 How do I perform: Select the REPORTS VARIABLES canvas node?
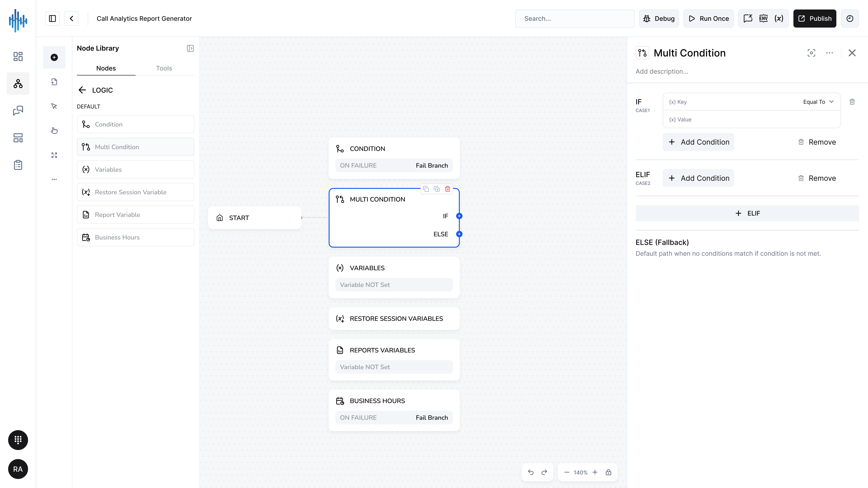(394, 360)
